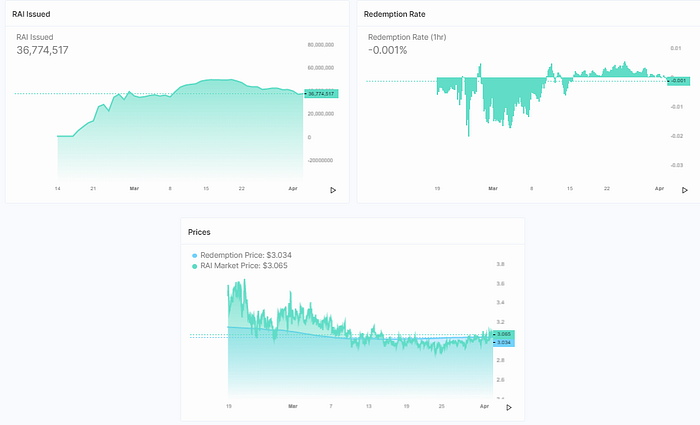Click the Redemption Rate (1hr) label
Viewport: 700px width, 425px height.
pyautogui.click(x=407, y=37)
